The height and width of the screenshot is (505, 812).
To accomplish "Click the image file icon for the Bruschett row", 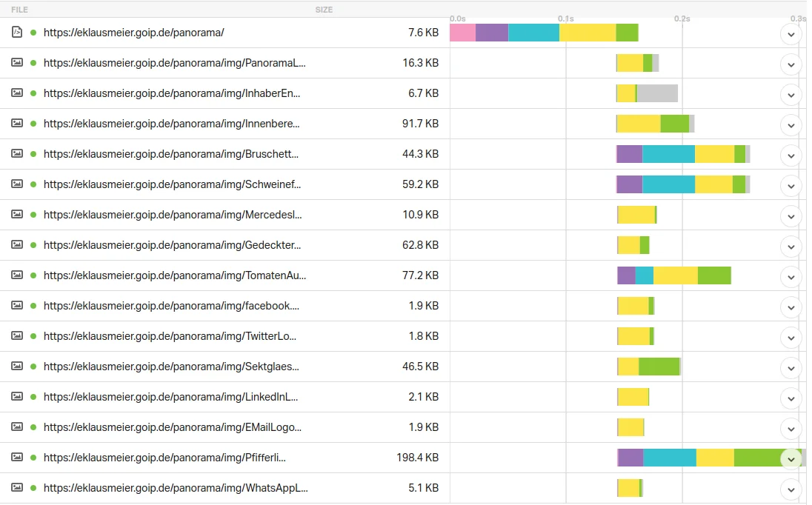I will click(17, 154).
